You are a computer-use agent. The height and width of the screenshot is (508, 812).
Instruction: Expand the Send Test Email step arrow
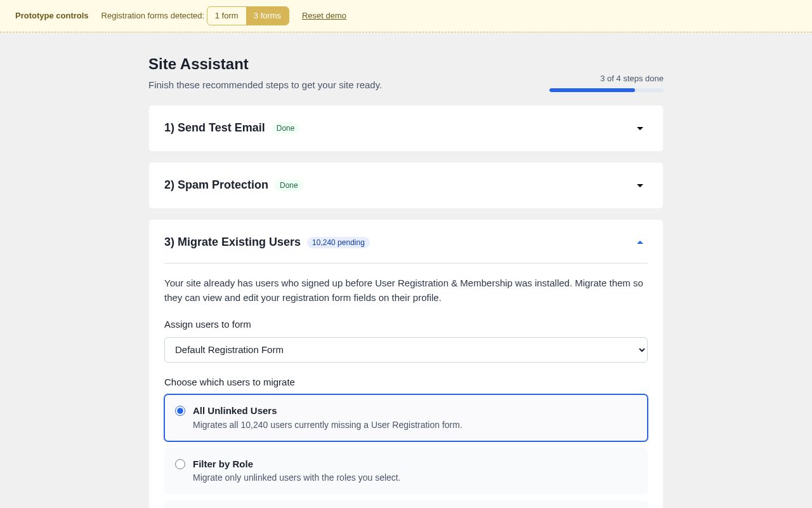point(640,128)
